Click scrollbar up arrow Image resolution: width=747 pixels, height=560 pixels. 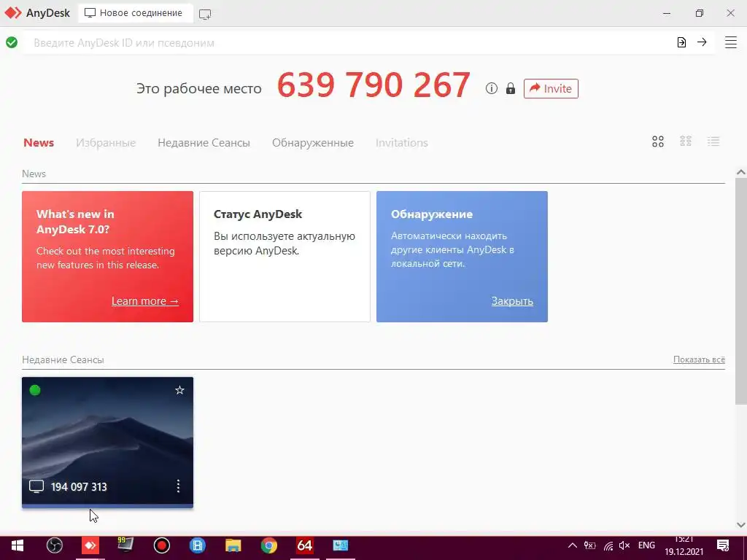(x=741, y=172)
